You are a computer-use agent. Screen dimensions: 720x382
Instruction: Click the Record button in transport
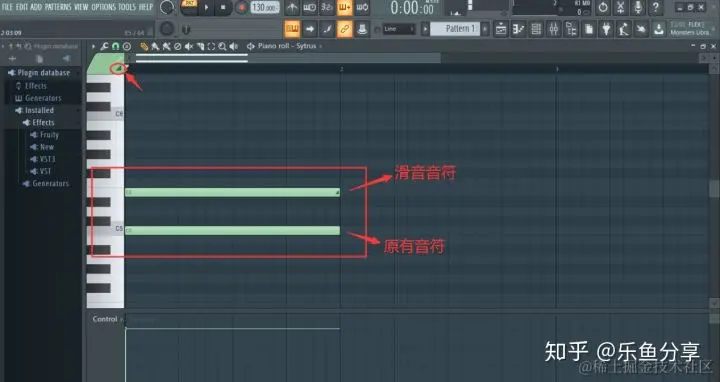(241, 7)
